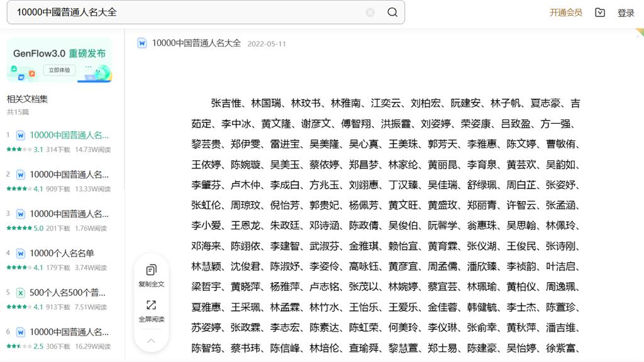The height and width of the screenshot is (362, 644).
Task: Open the document folder icon in top bar
Action: click(599, 13)
